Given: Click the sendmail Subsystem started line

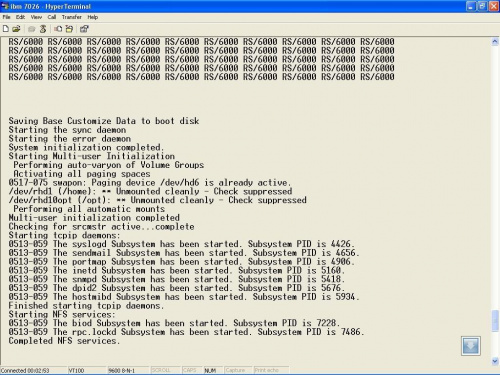Looking at the screenshot, I should coord(184,253).
